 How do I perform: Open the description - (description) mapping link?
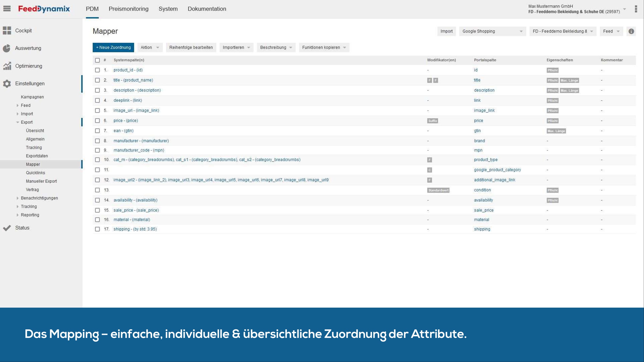(137, 90)
